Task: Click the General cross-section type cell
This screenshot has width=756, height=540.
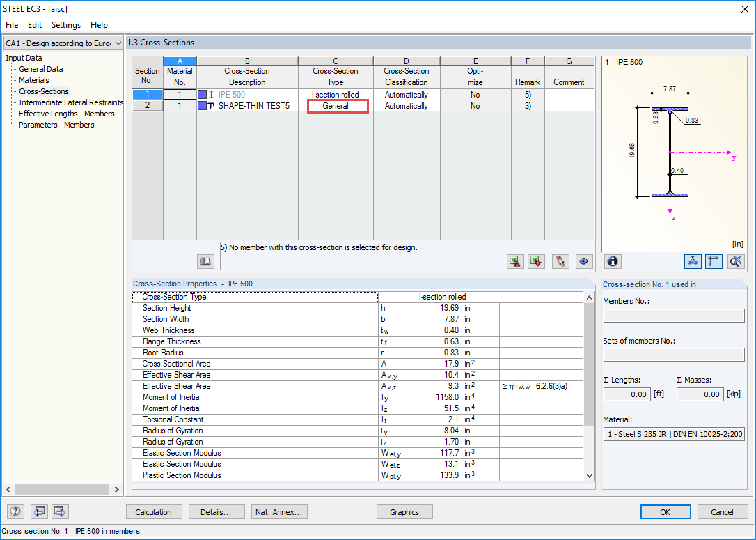Action: 336,106
